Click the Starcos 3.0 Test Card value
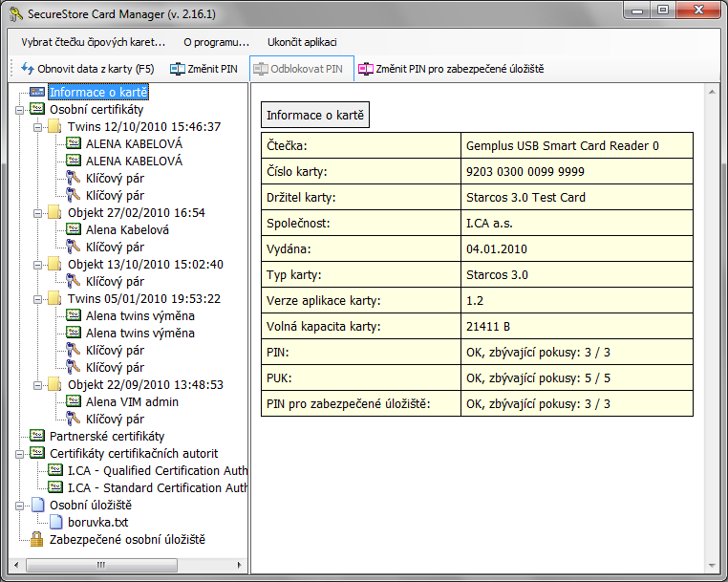728x582 pixels. point(525,198)
